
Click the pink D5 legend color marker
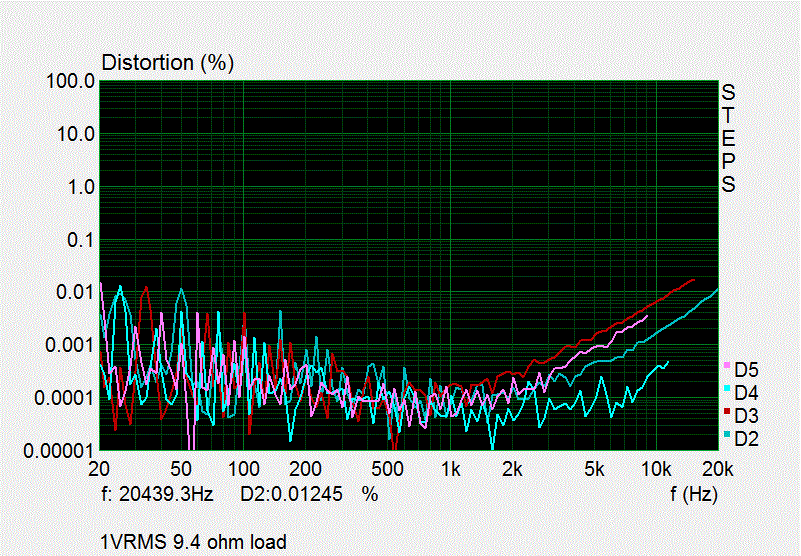pos(727,365)
